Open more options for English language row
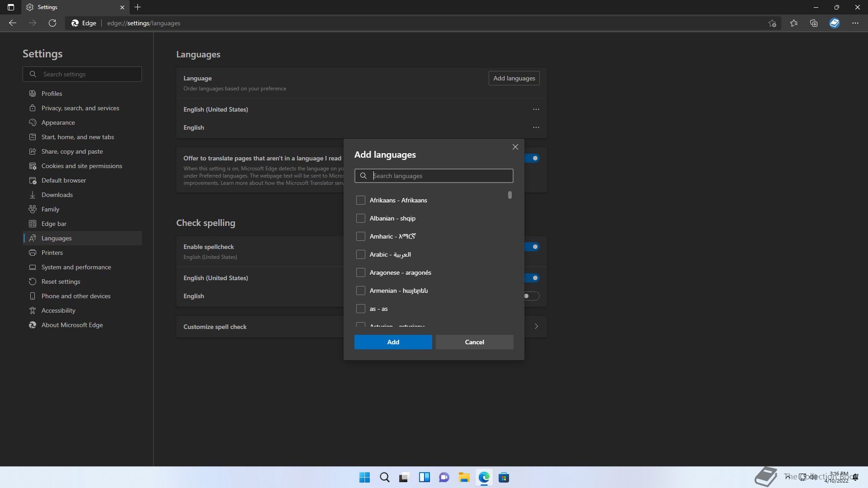This screenshot has height=488, width=868. click(536, 127)
